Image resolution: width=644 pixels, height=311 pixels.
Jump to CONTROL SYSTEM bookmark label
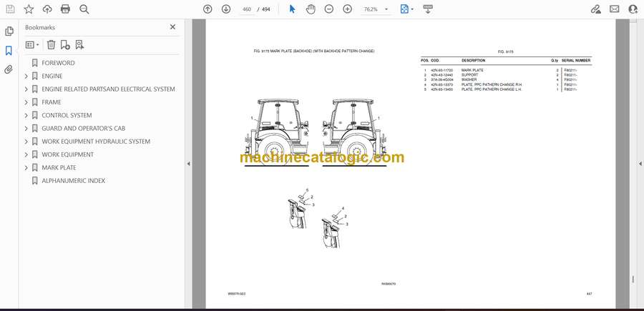(x=67, y=115)
